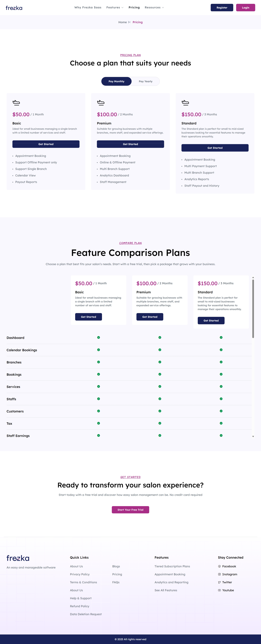Open the Youtube social link icon
This screenshot has width=261, height=644.
point(219,590)
